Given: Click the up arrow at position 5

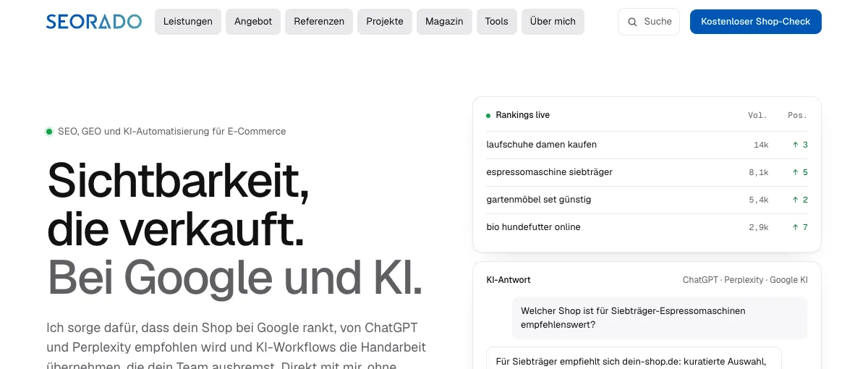Looking at the screenshot, I should click(x=796, y=172).
